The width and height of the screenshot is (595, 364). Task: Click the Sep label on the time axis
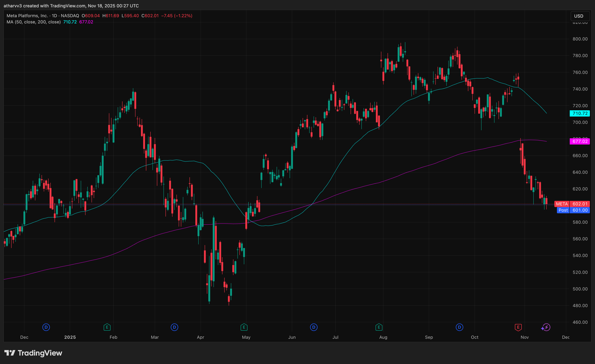point(429,337)
